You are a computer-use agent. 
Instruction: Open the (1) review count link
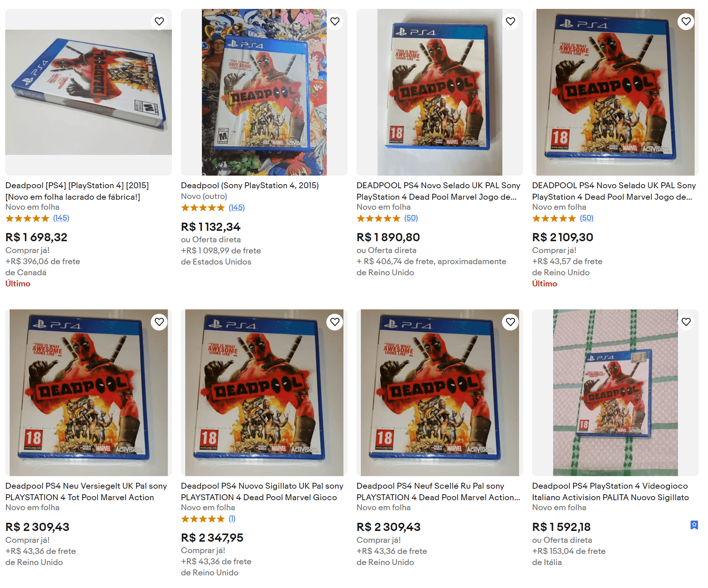tap(232, 518)
